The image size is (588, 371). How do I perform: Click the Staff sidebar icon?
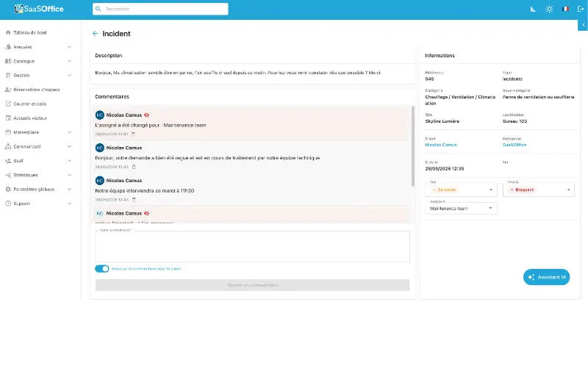pyautogui.click(x=8, y=161)
